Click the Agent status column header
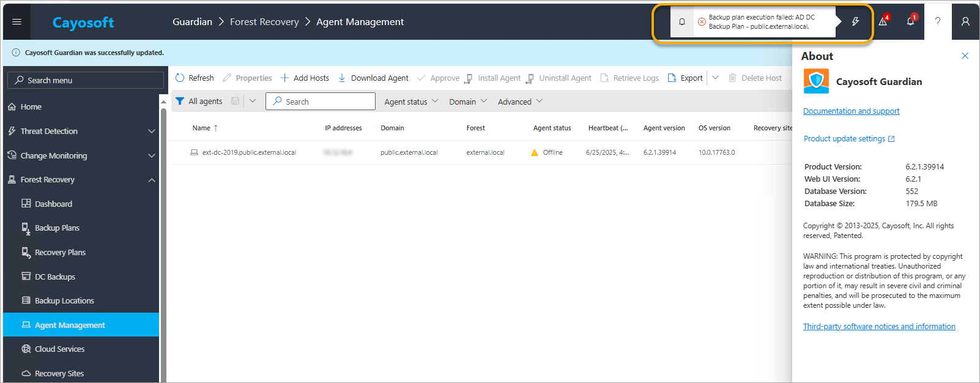The image size is (980, 383). 552,128
